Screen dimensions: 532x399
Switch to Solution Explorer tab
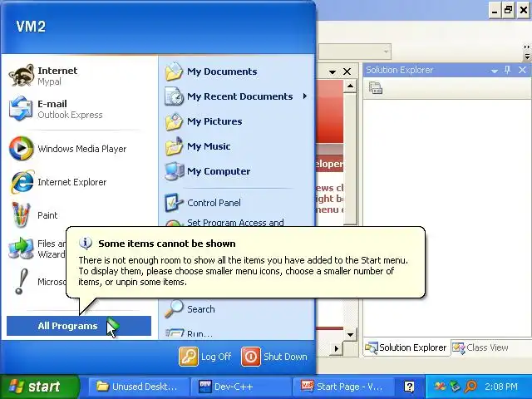[x=406, y=347]
